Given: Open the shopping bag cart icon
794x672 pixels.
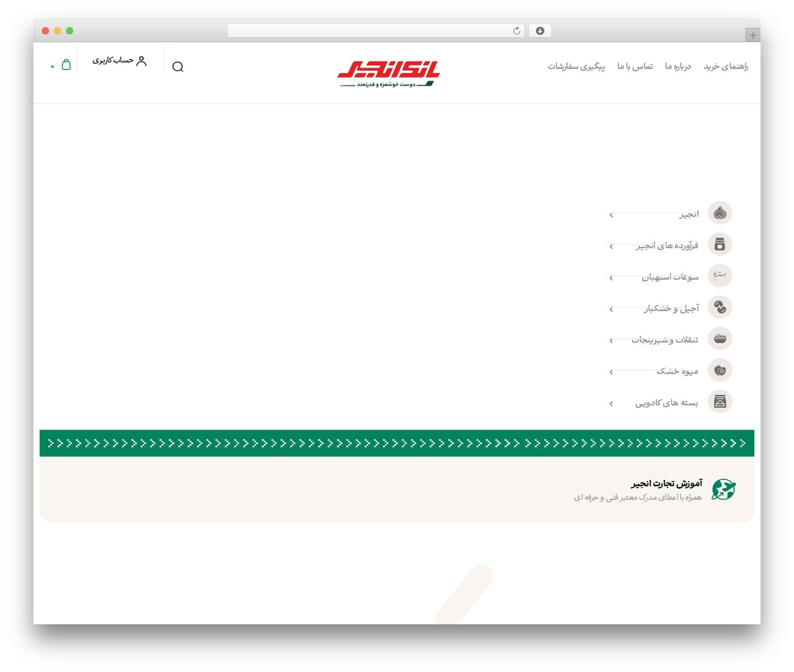Looking at the screenshot, I should [66, 64].
